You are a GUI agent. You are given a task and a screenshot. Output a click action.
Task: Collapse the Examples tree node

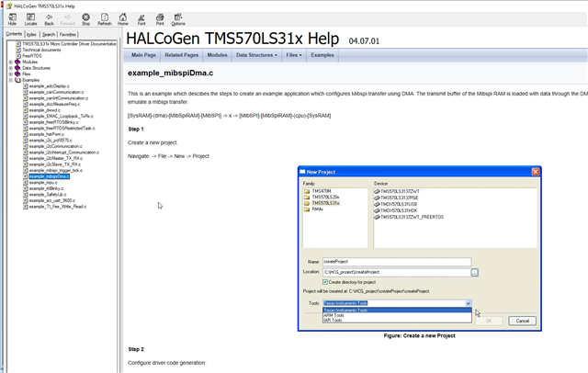(x=10, y=80)
